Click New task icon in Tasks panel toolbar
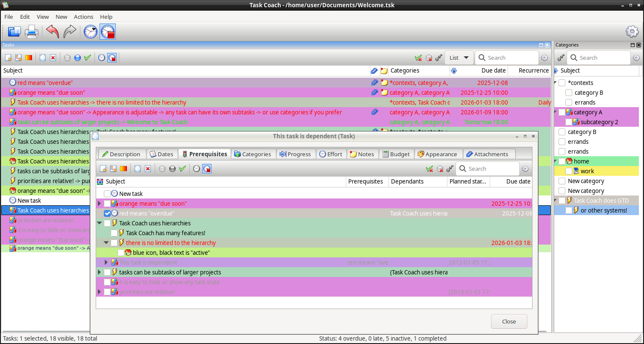The height and width of the screenshot is (344, 644). (x=8, y=58)
